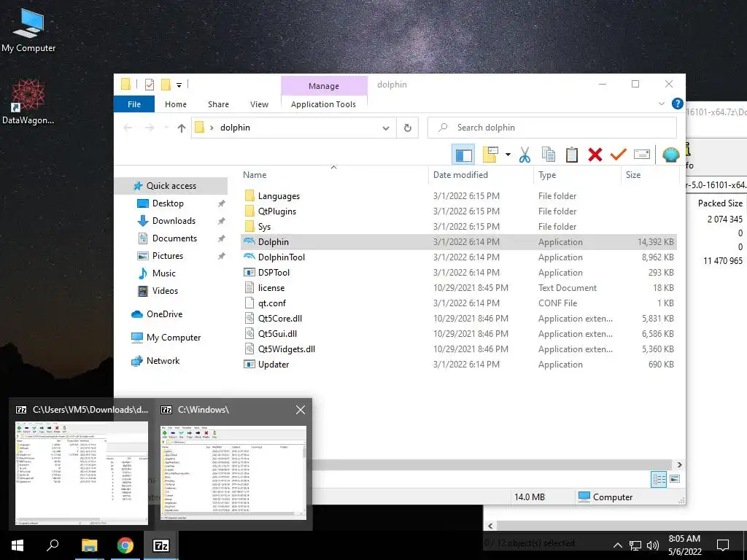Viewport: 747px width, 560px height.
Task: Open the Windows Start menu
Action: click(18, 545)
